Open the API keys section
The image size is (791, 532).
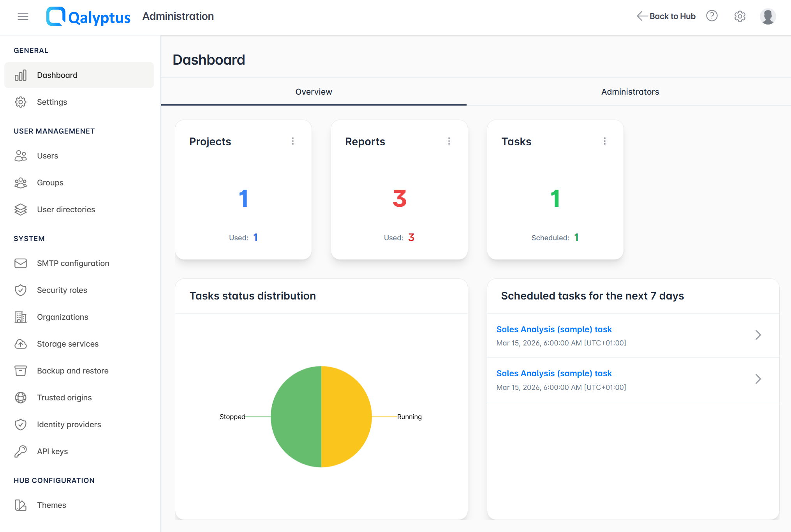pyautogui.click(x=52, y=451)
